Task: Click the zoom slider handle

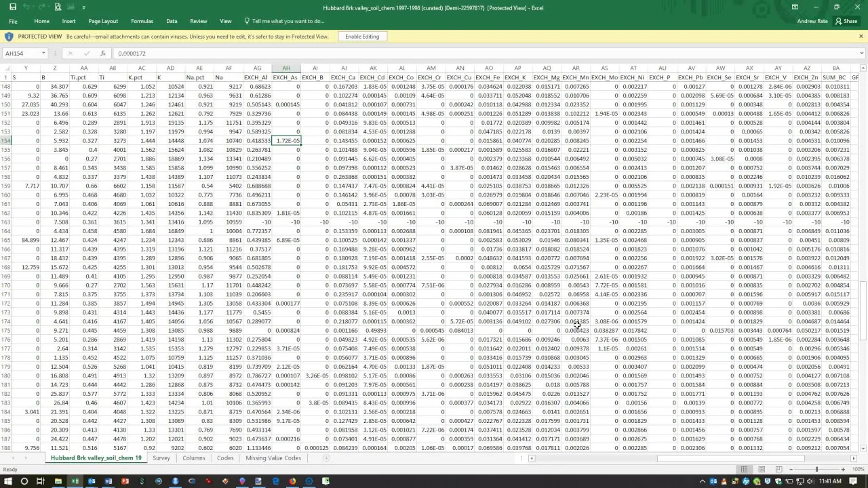Action: (816, 469)
